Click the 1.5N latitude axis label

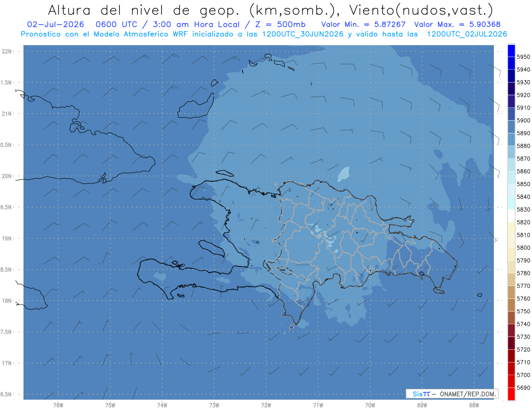[7, 82]
